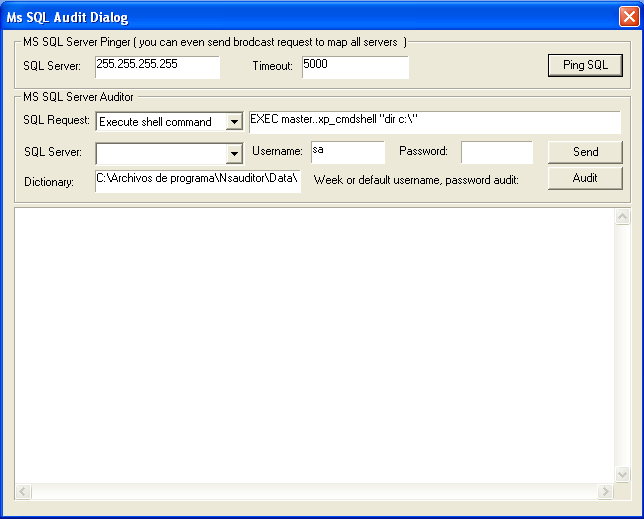The height and width of the screenshot is (519, 644).
Task: Click the vertical scrollbar track
Action: coord(623,346)
